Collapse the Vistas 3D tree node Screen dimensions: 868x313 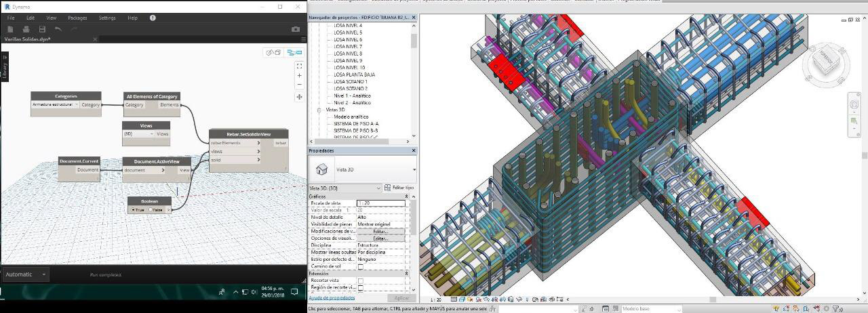[319, 110]
